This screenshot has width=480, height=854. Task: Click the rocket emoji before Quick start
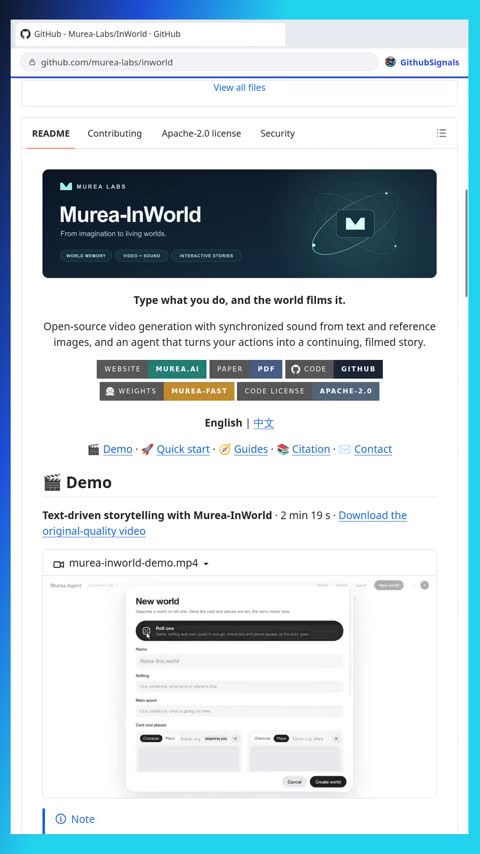[147, 449]
